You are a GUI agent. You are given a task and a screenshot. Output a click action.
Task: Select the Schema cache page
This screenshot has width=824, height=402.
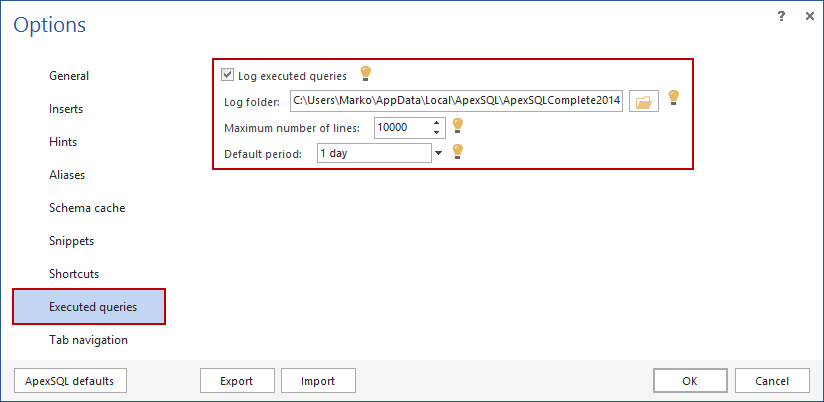coord(87,208)
